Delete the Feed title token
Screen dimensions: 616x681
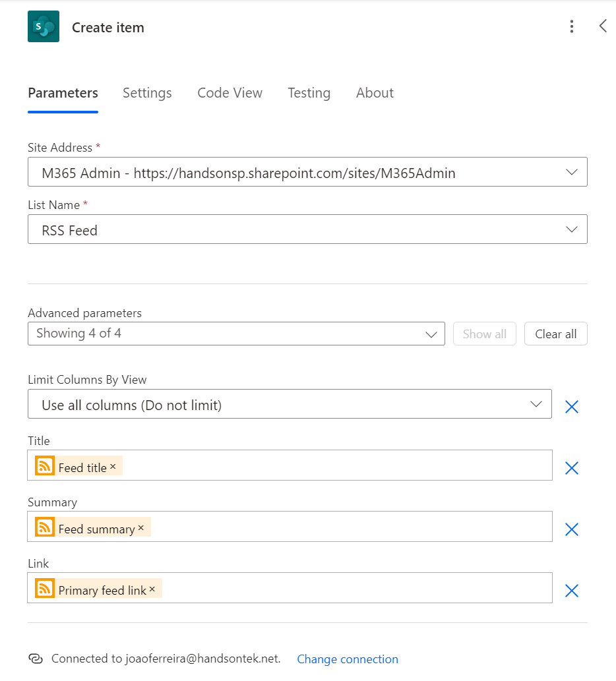tap(113, 467)
